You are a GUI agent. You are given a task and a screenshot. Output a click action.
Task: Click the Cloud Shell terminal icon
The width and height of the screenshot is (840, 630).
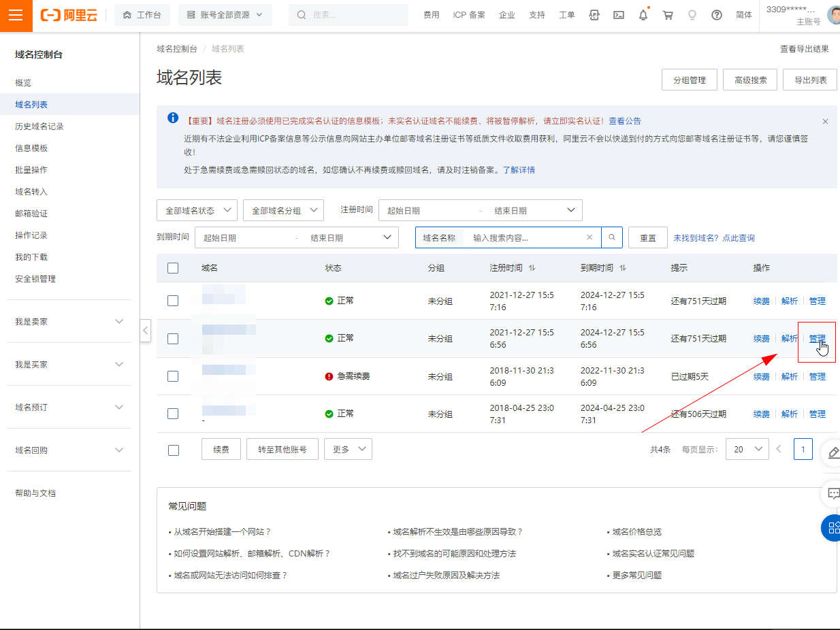619,15
